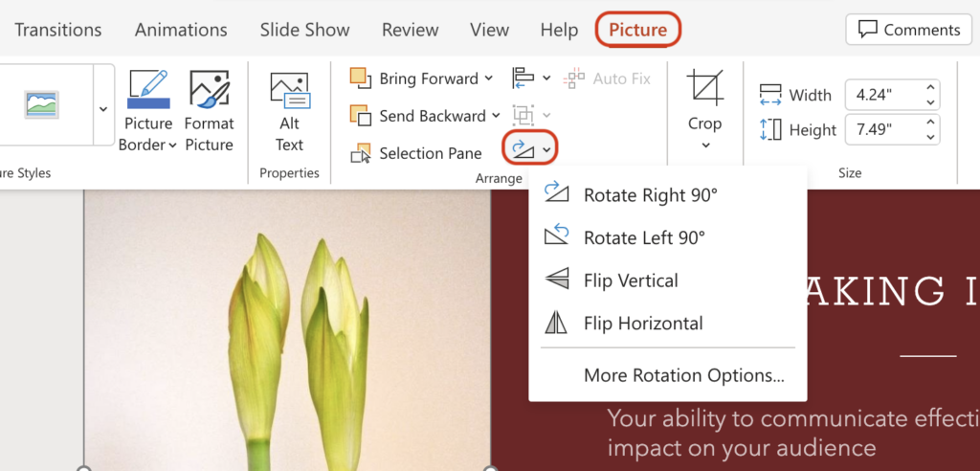Decrease picture Height with down stepper
The image size is (980, 471).
(930, 137)
